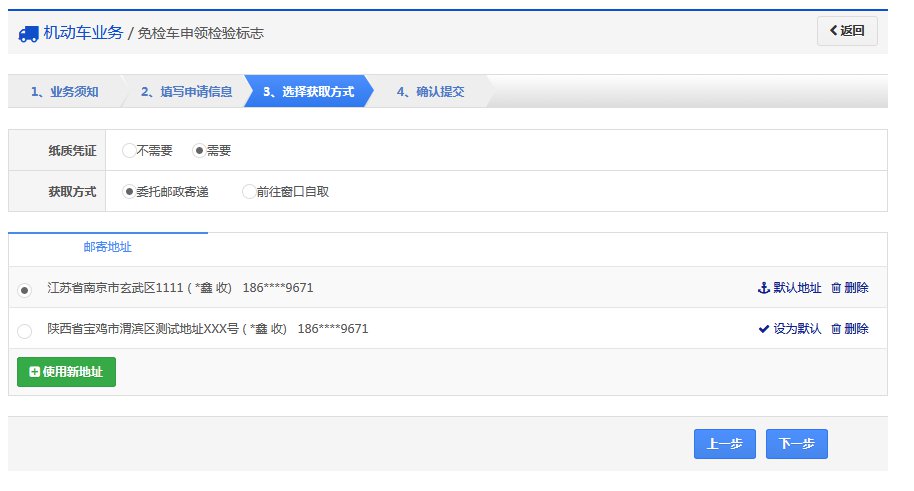Go to step 1、业务须知
The height and width of the screenshot is (491, 914).
64,92
